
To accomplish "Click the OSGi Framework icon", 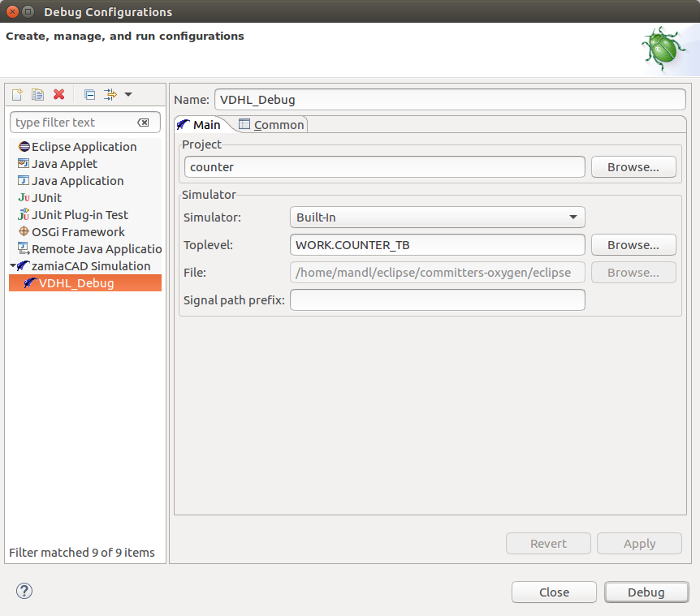I will coord(24,231).
